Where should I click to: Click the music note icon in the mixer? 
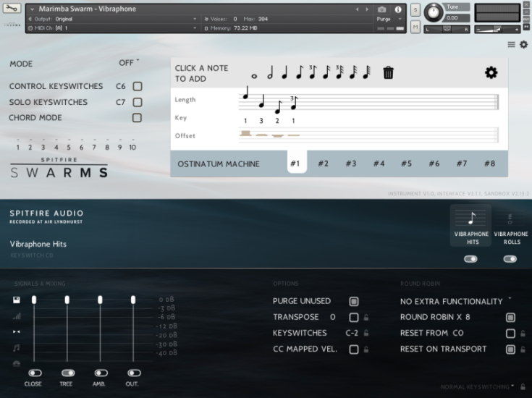click(16, 348)
